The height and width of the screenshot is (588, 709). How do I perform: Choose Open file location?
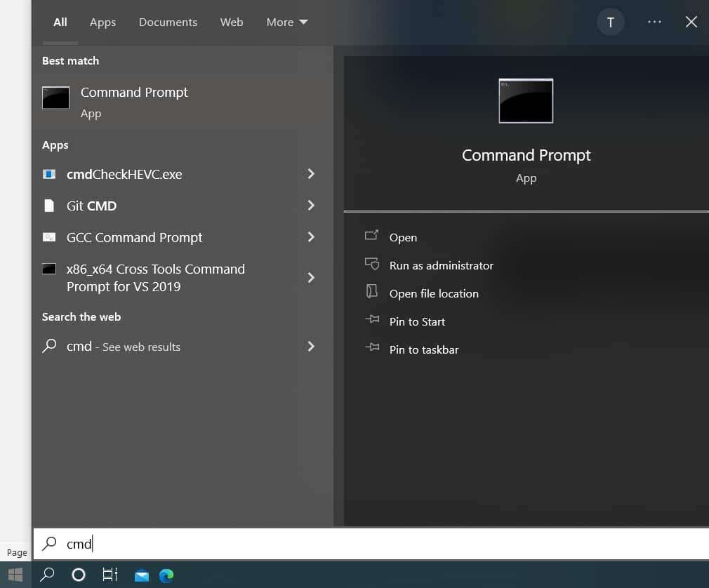coord(434,293)
